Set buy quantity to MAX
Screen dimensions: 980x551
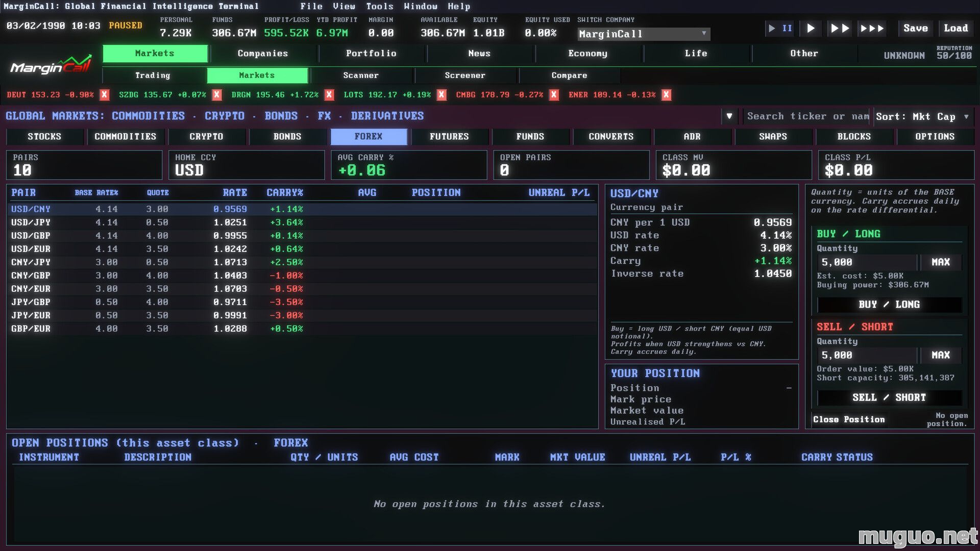click(941, 262)
